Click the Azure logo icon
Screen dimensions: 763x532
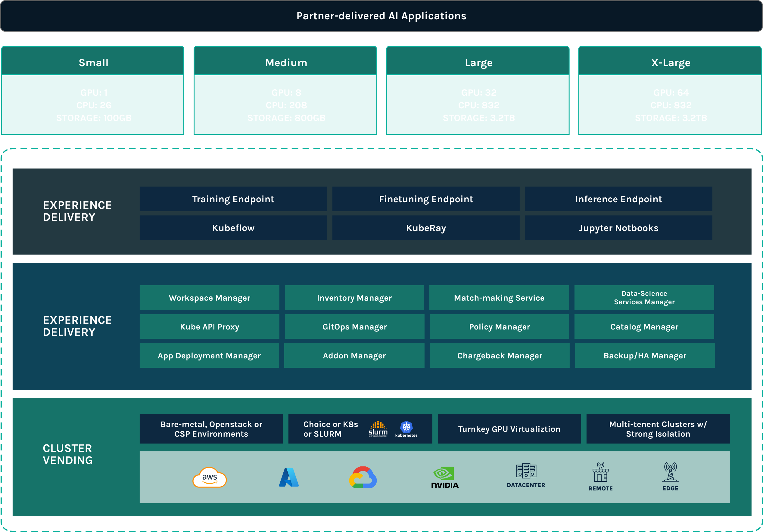pos(288,477)
